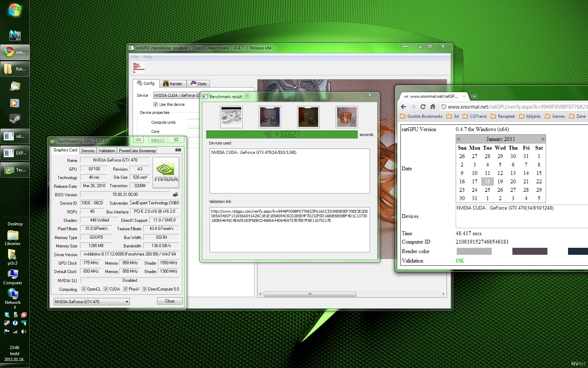The width and height of the screenshot is (588, 368).
Task: Click the NVIDIA logo in GPU-Z
Action: coord(166,172)
